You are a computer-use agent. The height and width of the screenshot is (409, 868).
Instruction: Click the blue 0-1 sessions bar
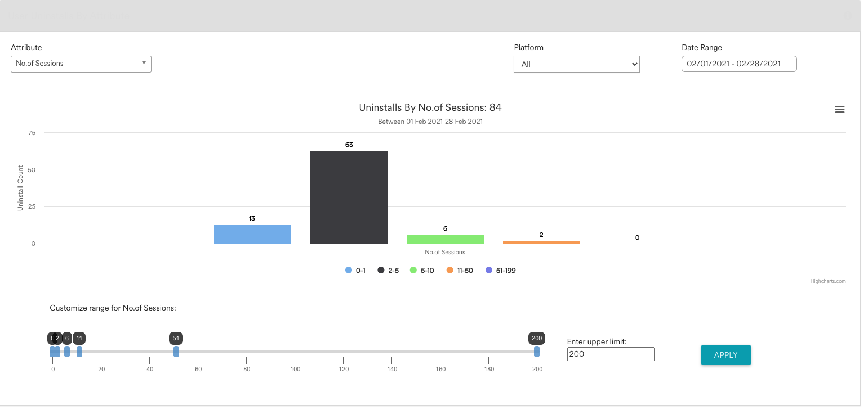[252, 234]
